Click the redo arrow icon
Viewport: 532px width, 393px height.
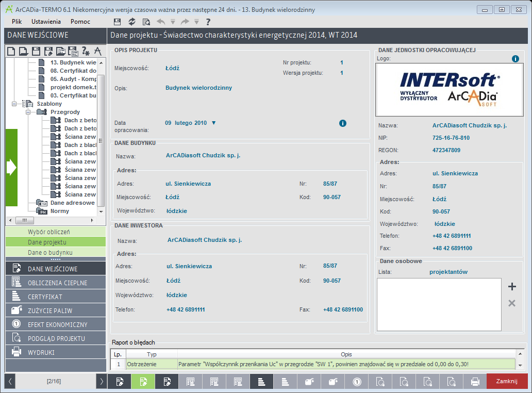[185, 22]
